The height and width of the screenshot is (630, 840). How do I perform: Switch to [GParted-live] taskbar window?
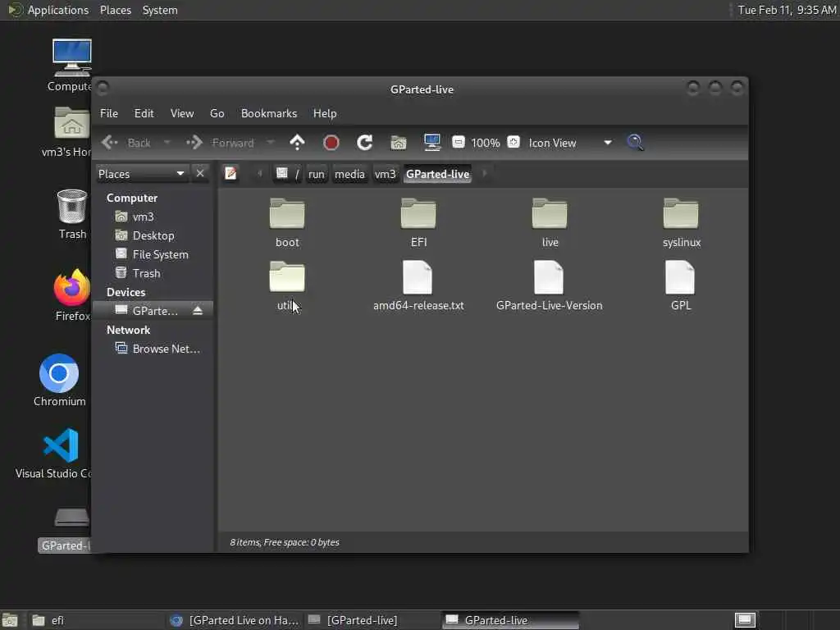372,620
